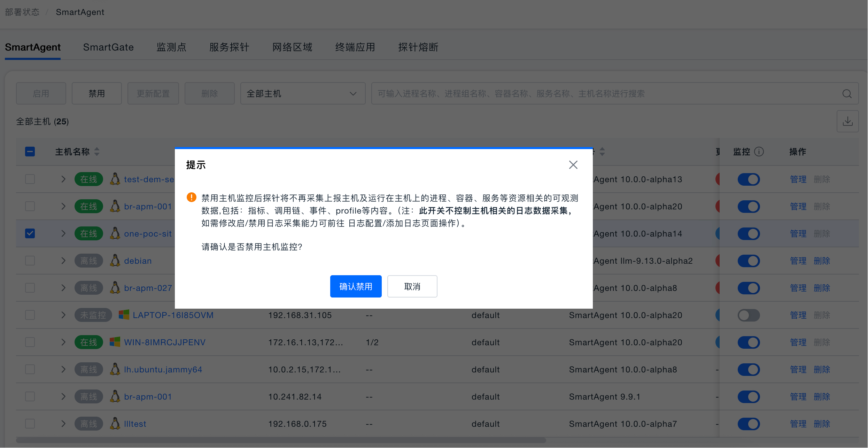This screenshot has width=868, height=448.
Task: Click the 离线 status badge of debian
Action: click(x=89, y=261)
